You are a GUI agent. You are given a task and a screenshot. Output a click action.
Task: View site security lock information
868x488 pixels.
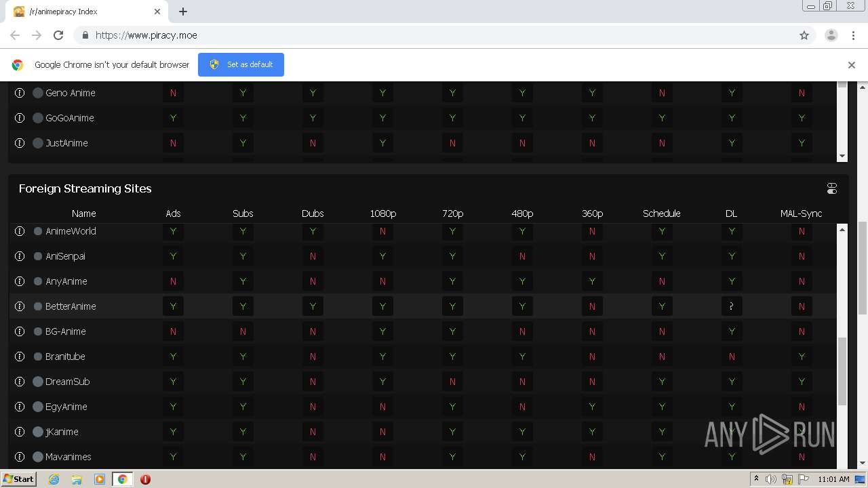pos(85,35)
